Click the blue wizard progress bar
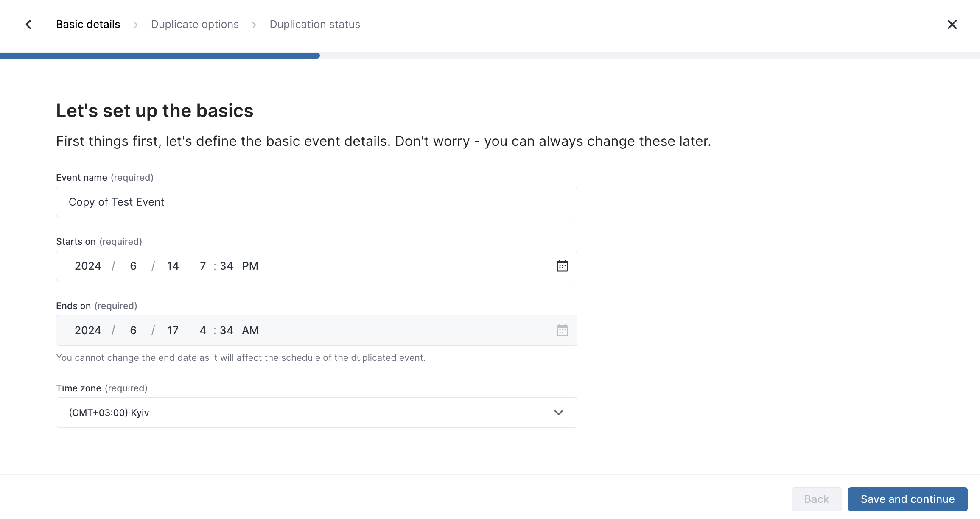 tap(160, 56)
